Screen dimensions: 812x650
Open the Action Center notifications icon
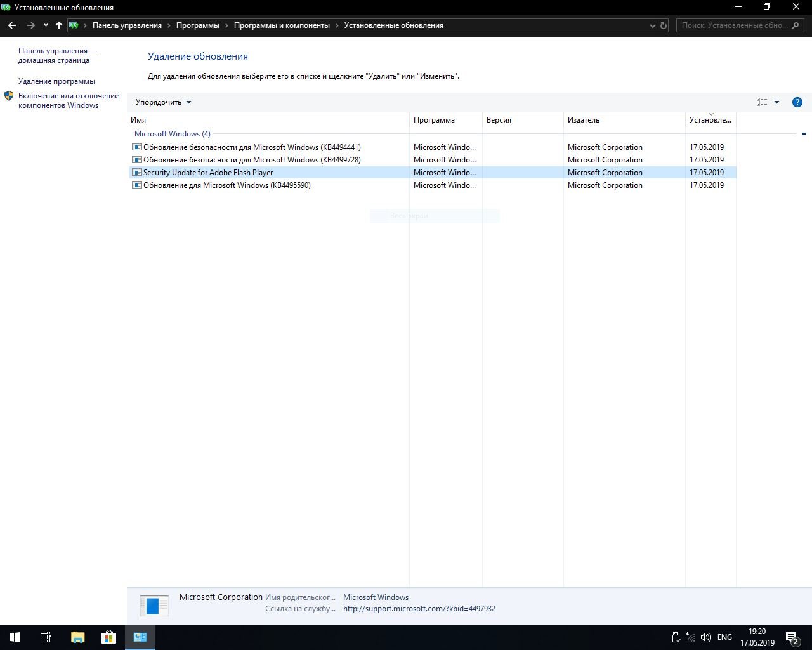click(792, 637)
